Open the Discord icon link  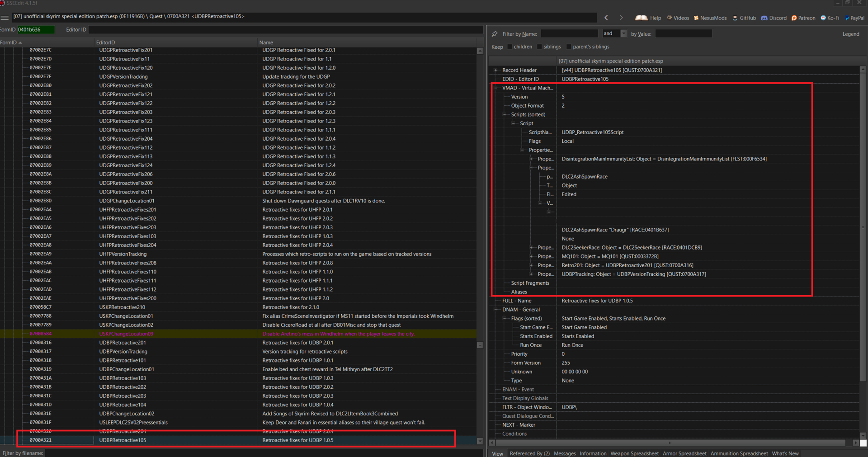point(764,18)
